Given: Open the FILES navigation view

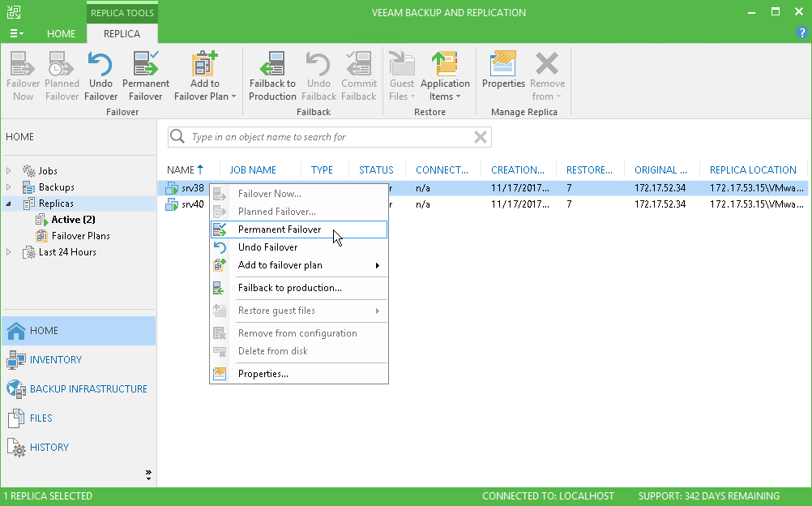Looking at the screenshot, I should point(79,418).
